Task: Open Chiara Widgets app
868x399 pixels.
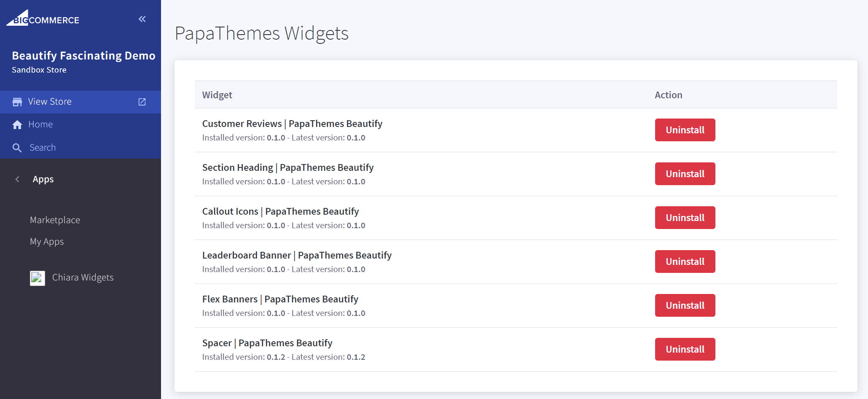Action: [x=83, y=278]
